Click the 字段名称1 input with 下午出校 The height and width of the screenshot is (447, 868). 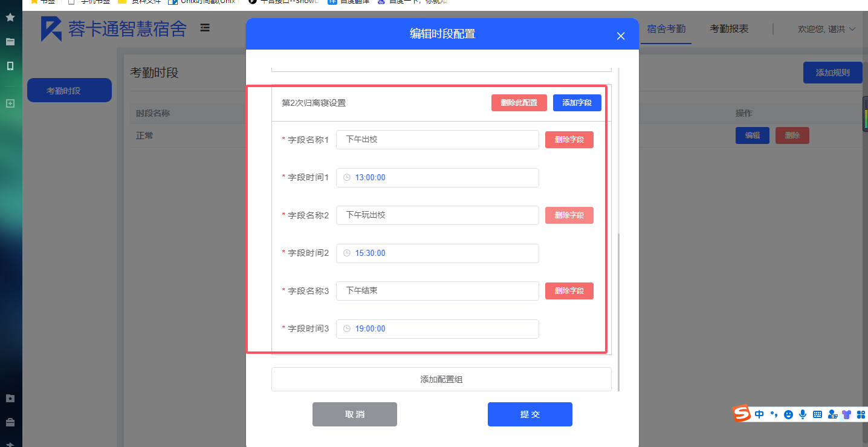click(437, 140)
